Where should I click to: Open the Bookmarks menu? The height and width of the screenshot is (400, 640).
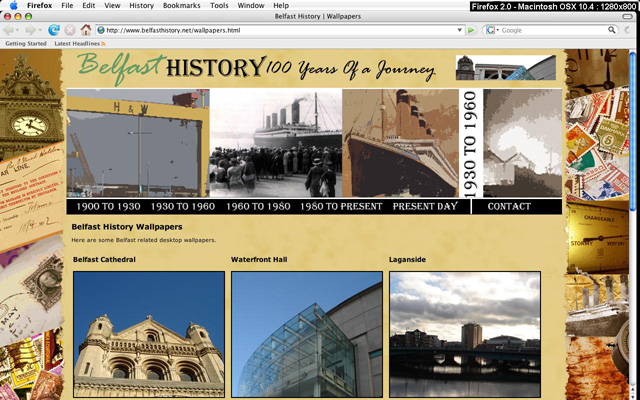(181, 6)
